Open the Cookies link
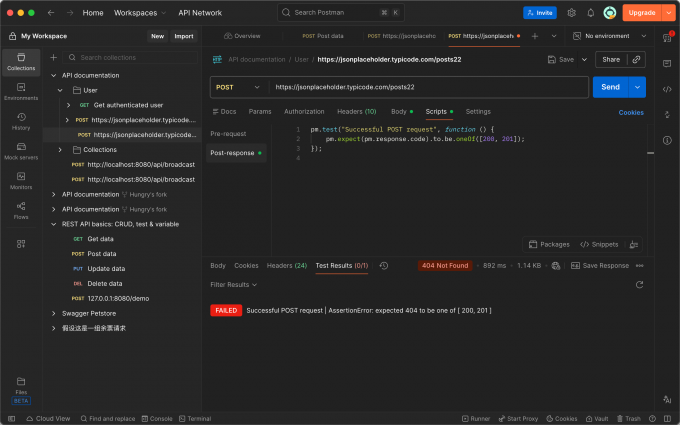 click(x=631, y=112)
